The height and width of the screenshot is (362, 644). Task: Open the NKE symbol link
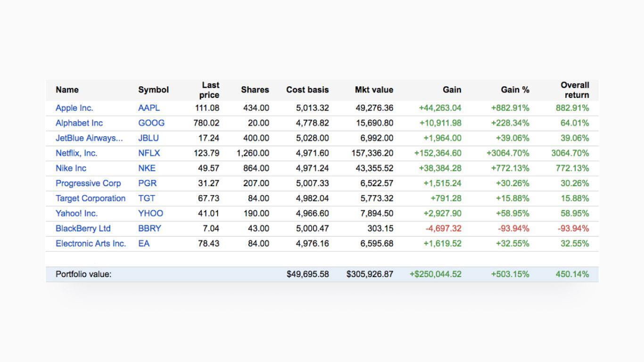click(x=147, y=168)
